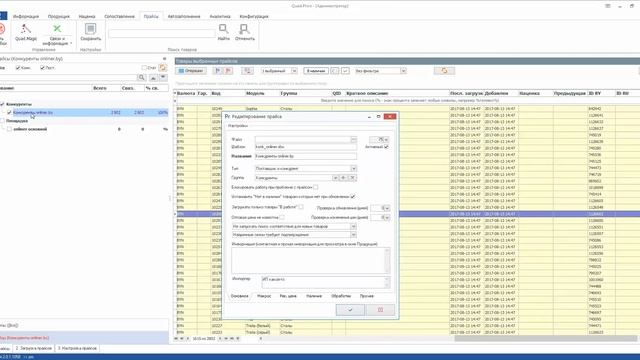Click the up arrow button in left panel
Screen dimensions: 640x360
point(153,78)
